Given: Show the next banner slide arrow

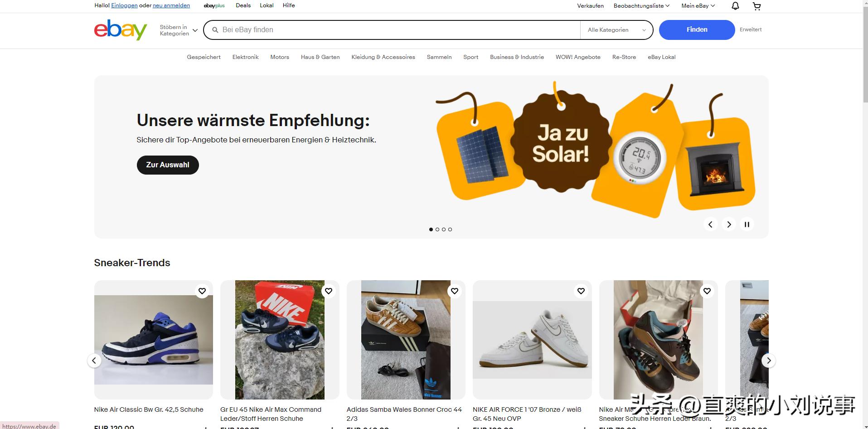Looking at the screenshot, I should [x=729, y=224].
